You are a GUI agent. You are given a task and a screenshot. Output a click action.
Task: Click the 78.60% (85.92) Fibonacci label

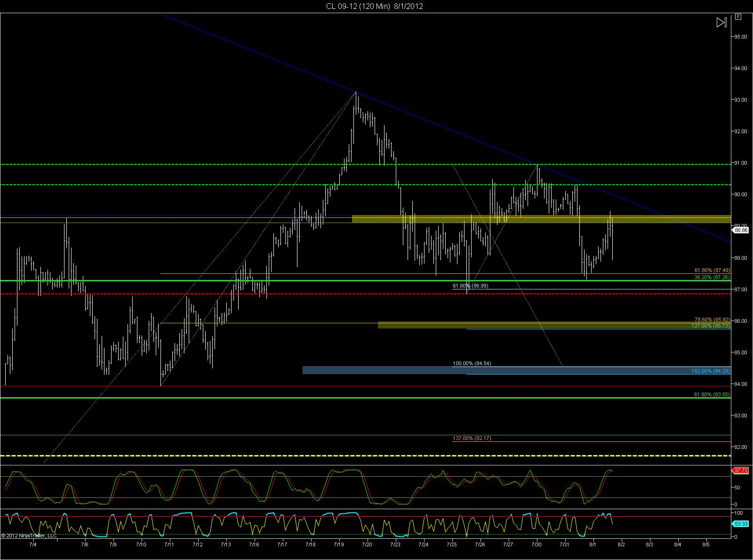pos(712,320)
